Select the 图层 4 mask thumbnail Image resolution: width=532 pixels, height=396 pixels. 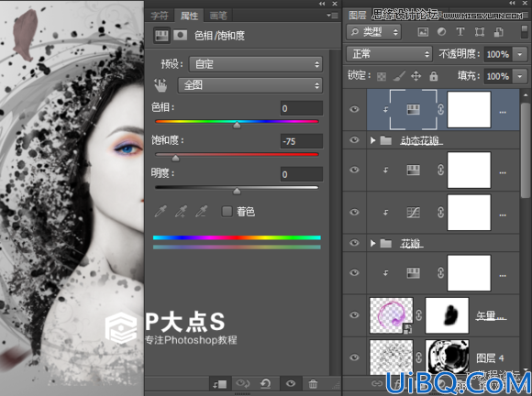[x=448, y=357]
